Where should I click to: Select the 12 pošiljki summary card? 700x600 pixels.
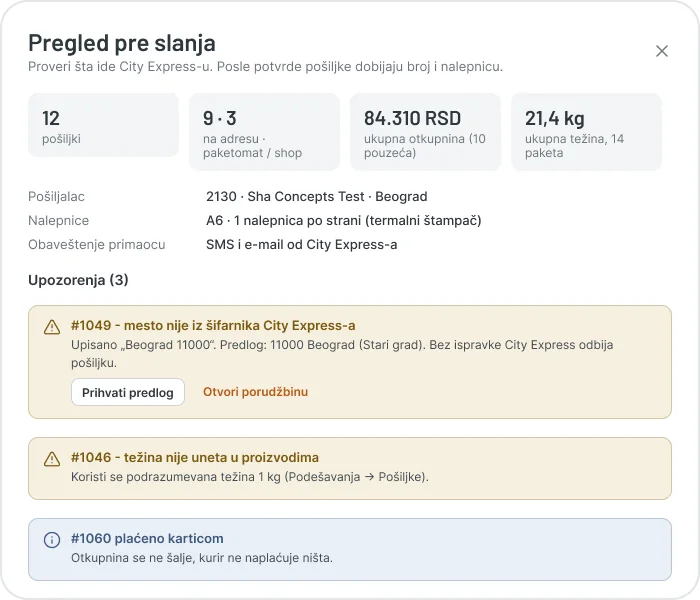(104, 125)
